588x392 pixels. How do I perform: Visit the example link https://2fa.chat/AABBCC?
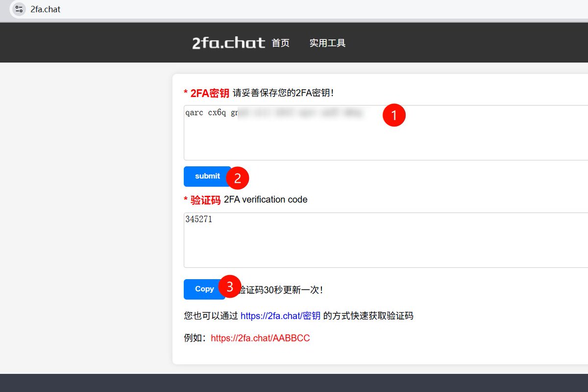pyautogui.click(x=260, y=338)
